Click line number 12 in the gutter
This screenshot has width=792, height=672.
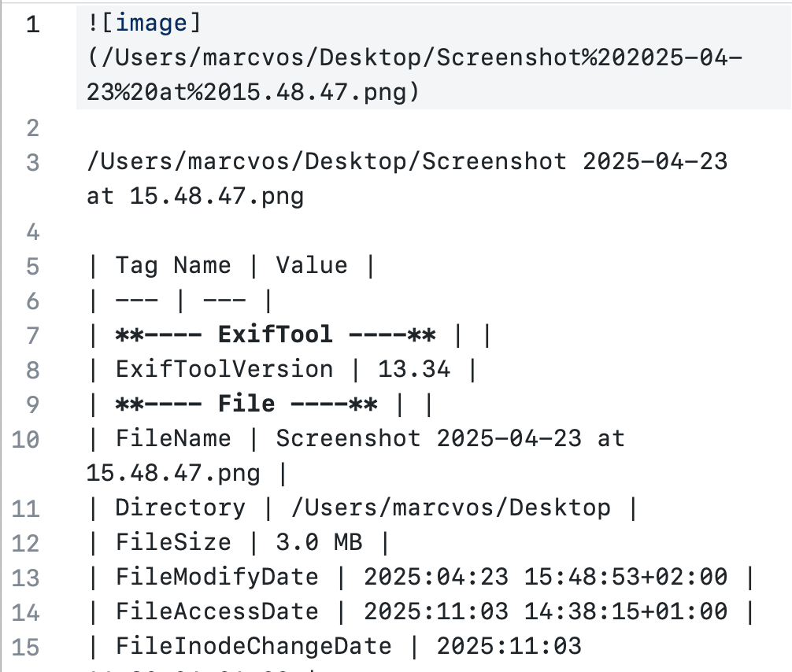[x=26, y=543]
